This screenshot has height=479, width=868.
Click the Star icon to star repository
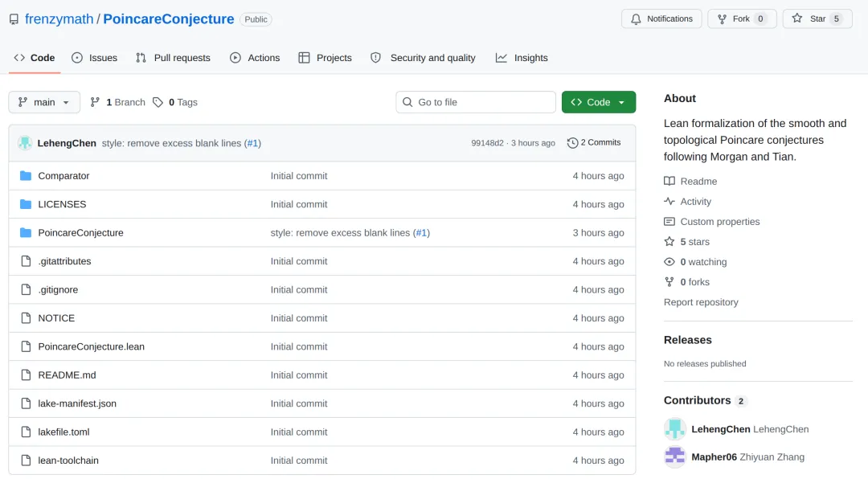click(797, 18)
